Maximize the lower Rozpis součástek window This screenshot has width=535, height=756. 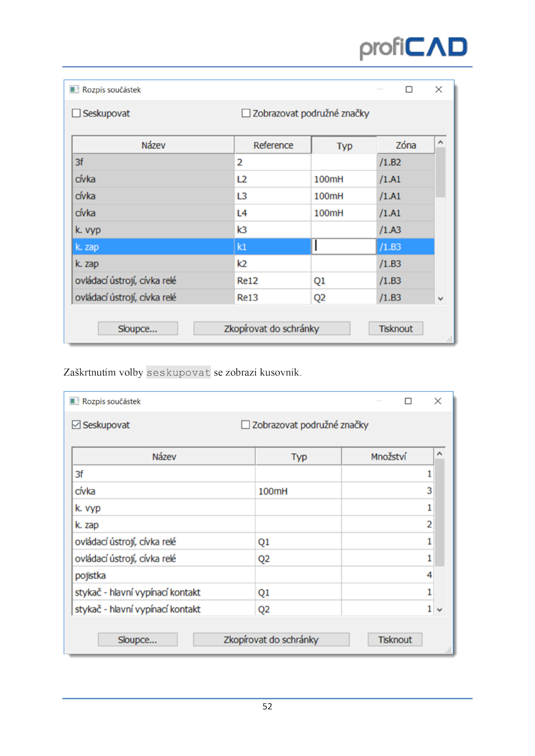tap(408, 401)
